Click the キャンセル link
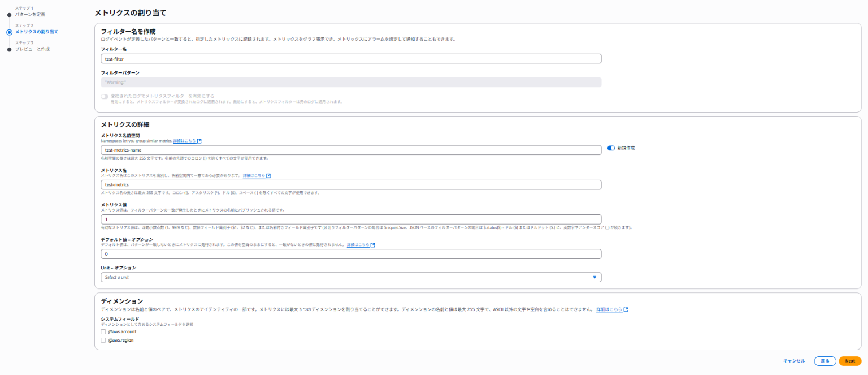The width and height of the screenshot is (868, 375). [x=794, y=361]
